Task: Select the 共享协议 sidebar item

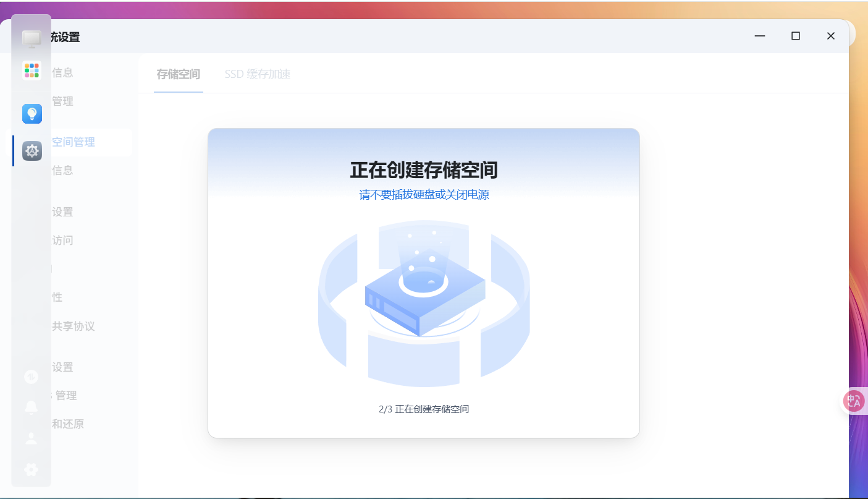Action: coord(74,326)
